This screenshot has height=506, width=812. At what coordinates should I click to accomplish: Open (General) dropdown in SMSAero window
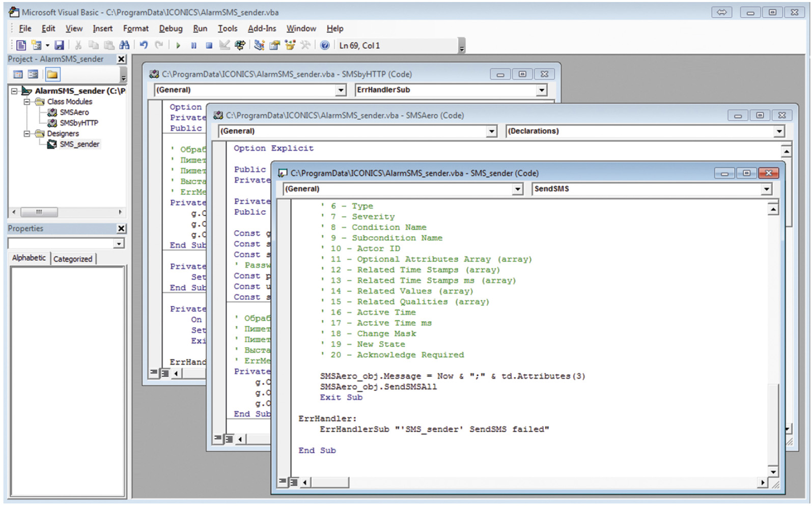click(x=491, y=131)
